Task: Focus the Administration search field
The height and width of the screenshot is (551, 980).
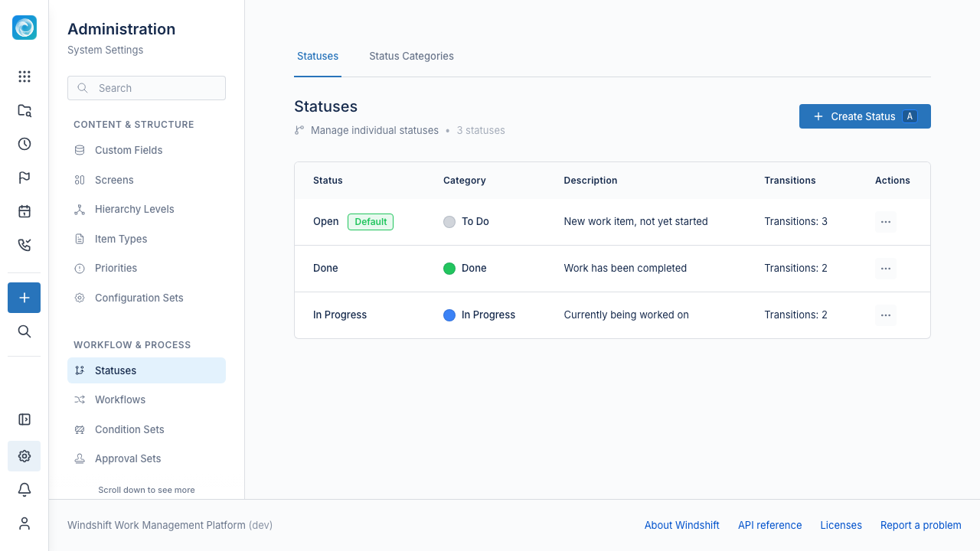Action: pyautogui.click(x=146, y=88)
